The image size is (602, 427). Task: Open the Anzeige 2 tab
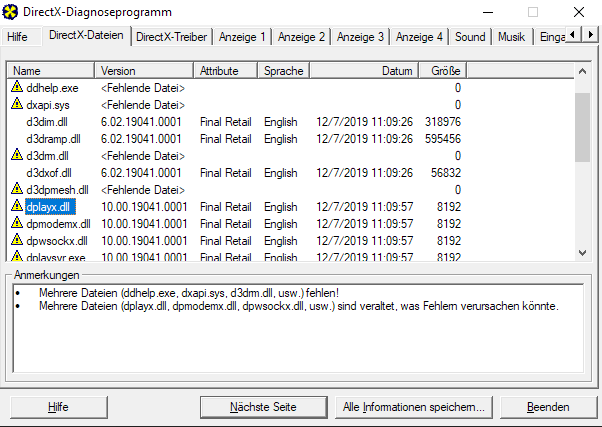301,37
